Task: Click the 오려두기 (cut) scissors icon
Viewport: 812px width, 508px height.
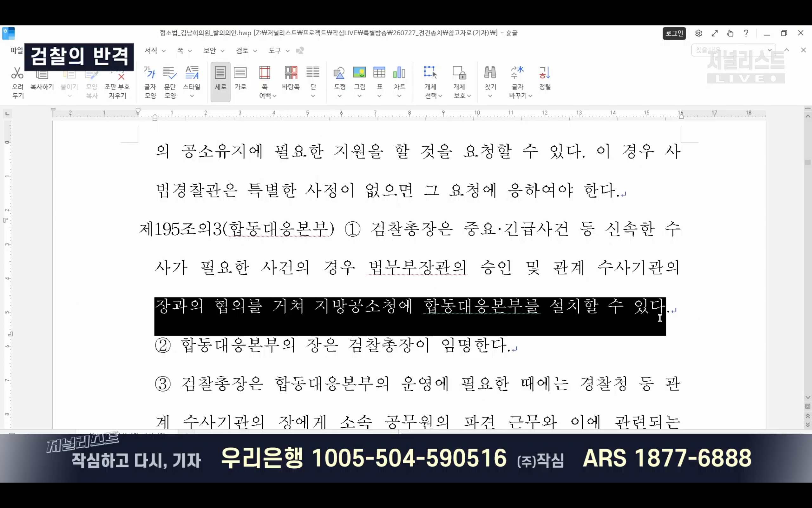Action: 17,73
